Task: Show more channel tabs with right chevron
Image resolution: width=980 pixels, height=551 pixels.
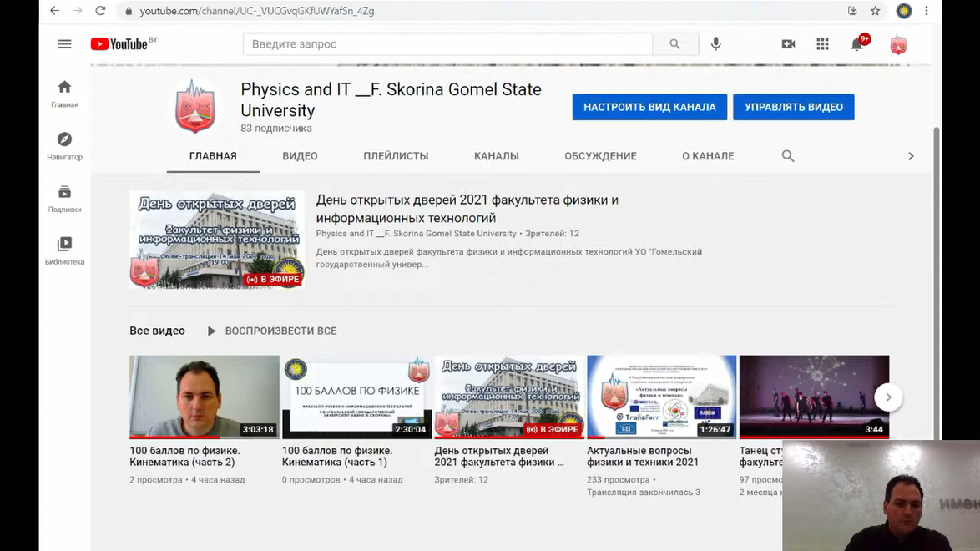Action: 911,156
